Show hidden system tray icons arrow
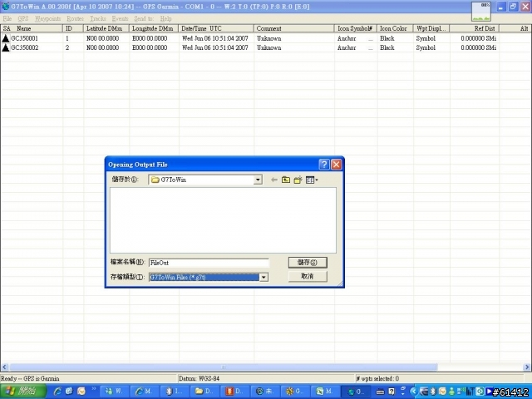532x399 pixels. point(413,392)
